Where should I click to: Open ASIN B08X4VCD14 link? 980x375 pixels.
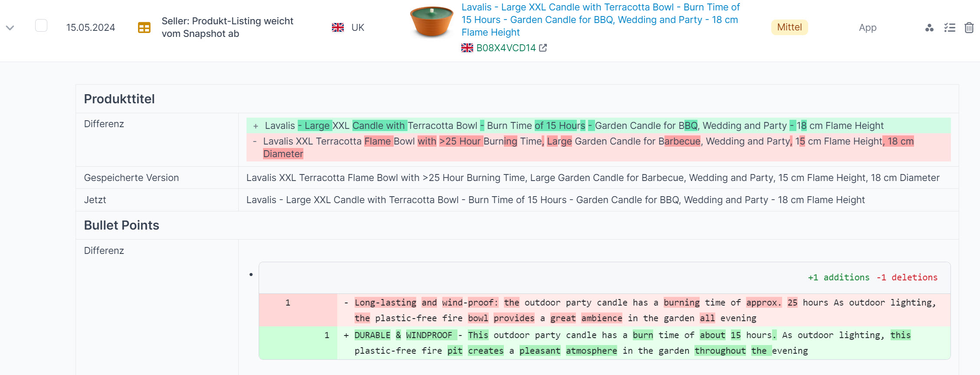[506, 48]
